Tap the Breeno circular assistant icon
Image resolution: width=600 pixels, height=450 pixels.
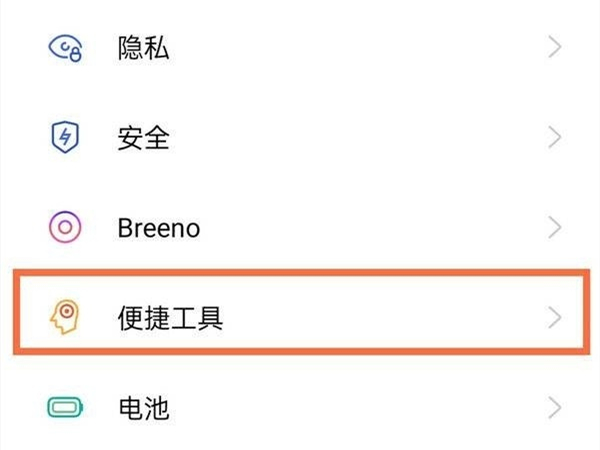click(x=65, y=228)
